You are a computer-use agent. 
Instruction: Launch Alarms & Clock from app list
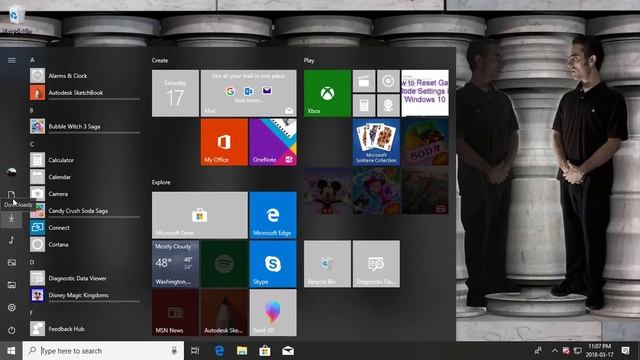[x=85, y=76]
